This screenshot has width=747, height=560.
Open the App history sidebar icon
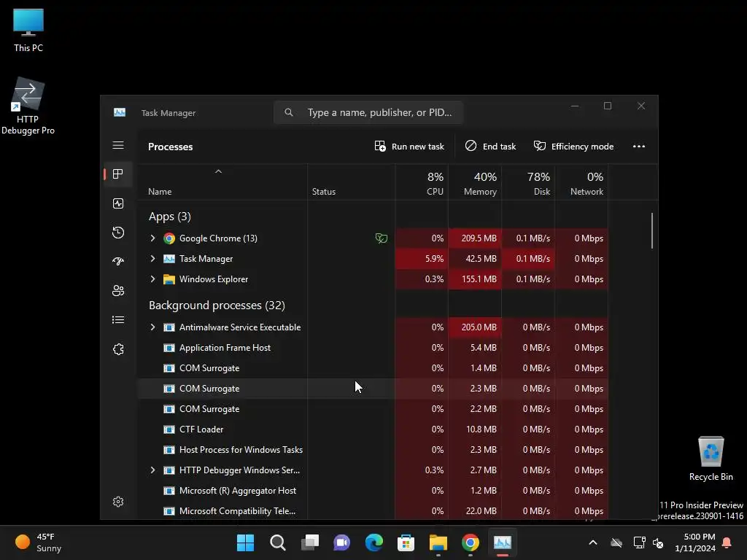[x=118, y=233]
